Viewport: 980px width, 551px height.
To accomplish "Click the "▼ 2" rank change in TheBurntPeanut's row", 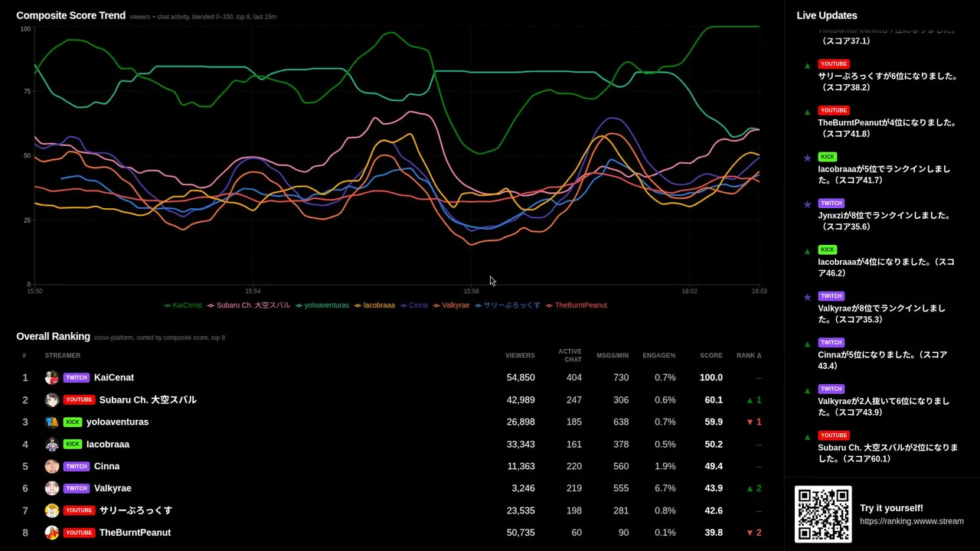I will point(753,533).
